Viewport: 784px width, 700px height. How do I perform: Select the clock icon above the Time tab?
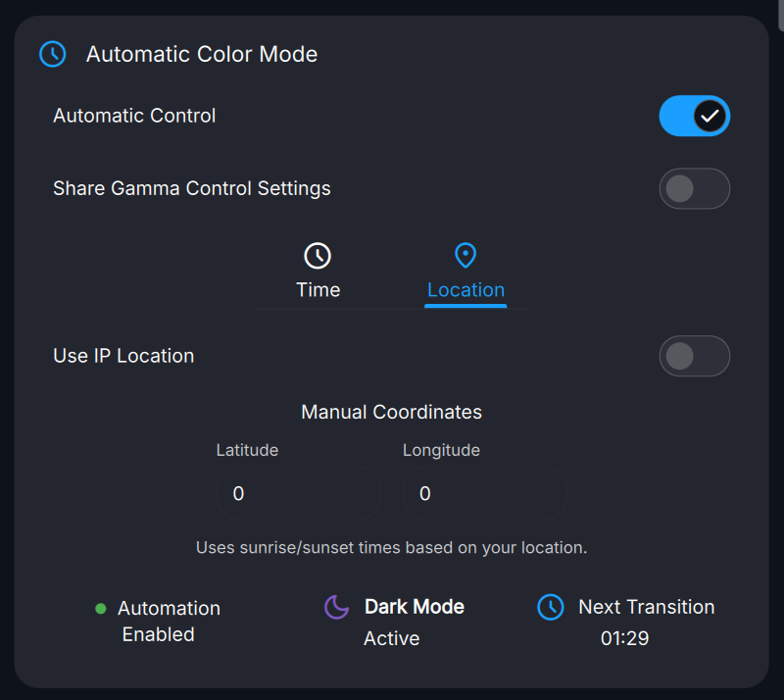tap(318, 255)
